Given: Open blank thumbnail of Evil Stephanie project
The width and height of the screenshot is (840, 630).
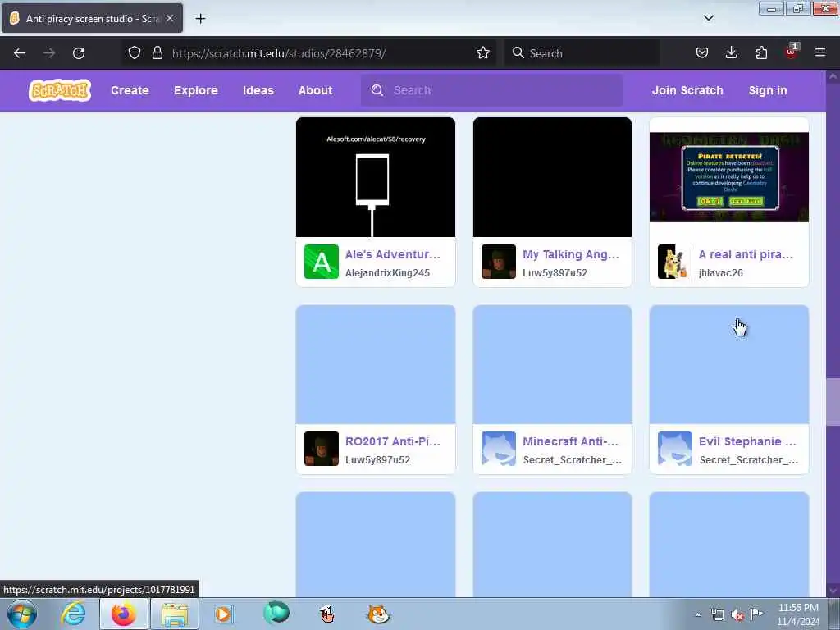Looking at the screenshot, I should (729, 364).
